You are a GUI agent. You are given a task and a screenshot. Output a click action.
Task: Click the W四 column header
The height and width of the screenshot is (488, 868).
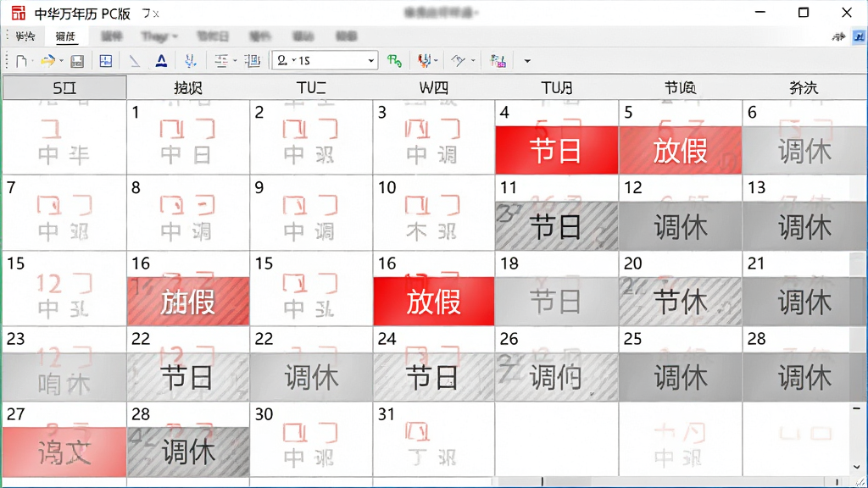click(x=434, y=87)
